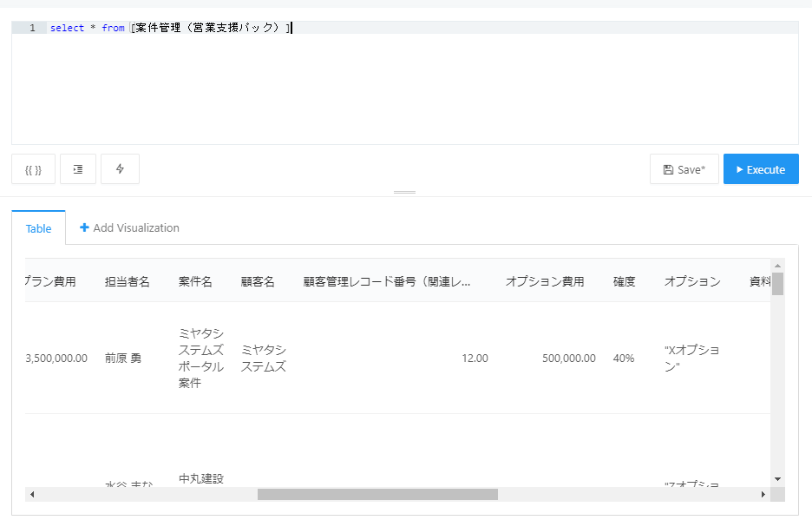Click the editor and results divider handle
The image size is (812, 520).
(x=404, y=193)
